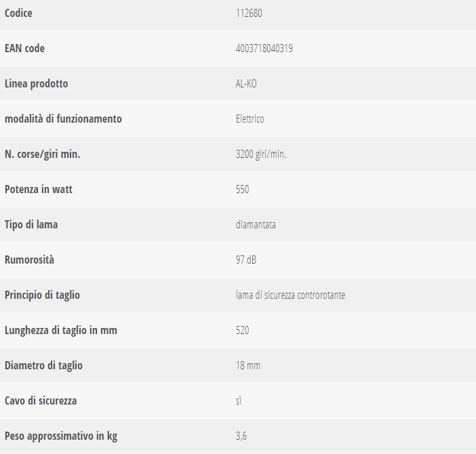Select the 3200 giri/min. value
Screen dimensions: 476x454
pyautogui.click(x=261, y=154)
